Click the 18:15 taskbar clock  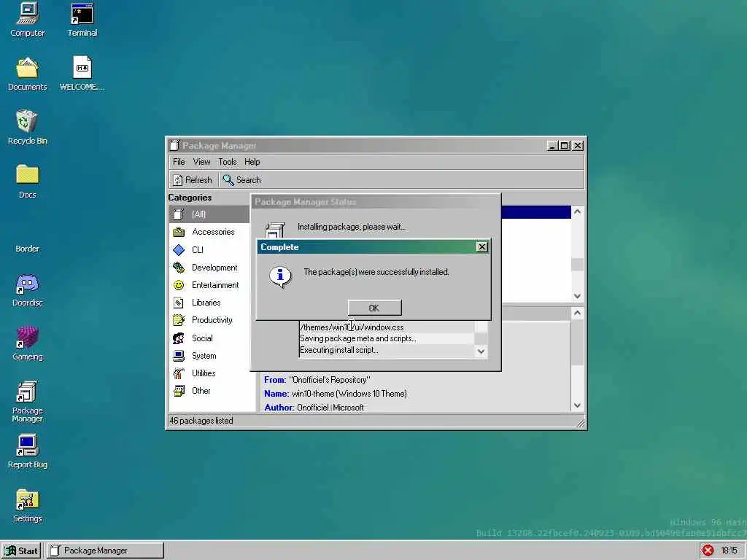pos(729,551)
